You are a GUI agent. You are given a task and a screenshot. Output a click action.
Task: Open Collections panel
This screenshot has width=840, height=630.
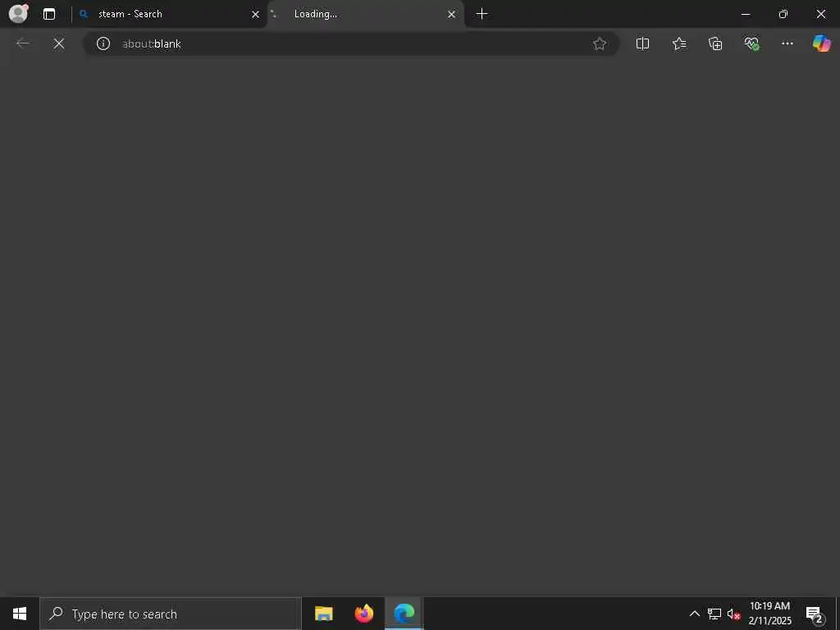(715, 43)
